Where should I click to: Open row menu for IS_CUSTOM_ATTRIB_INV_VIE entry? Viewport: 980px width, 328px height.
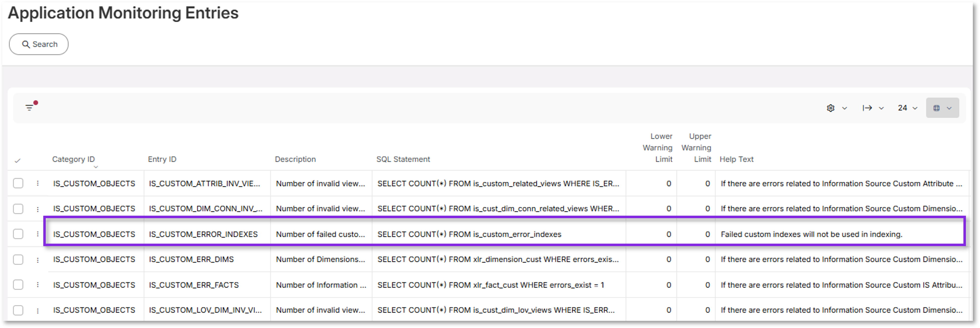click(38, 183)
